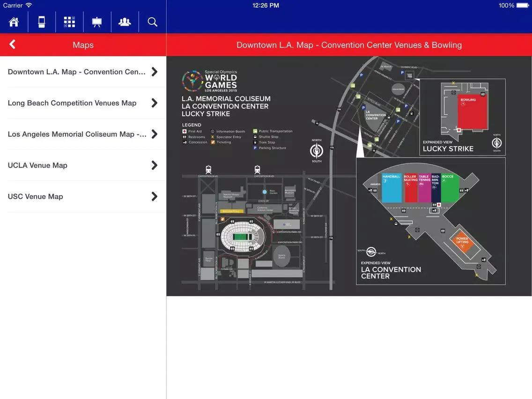Tap LA Convention Center label on overview map
Screen dimensions: 532x399
(376, 115)
